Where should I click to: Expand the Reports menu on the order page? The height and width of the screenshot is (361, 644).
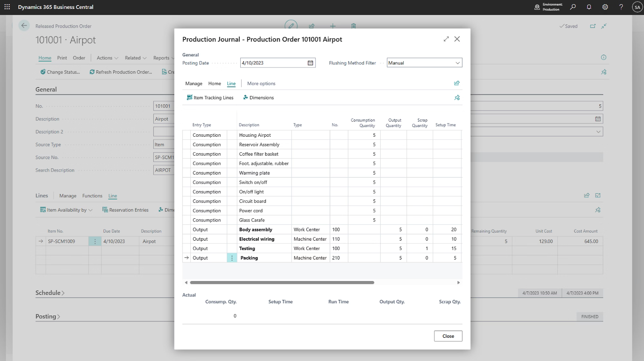[164, 58]
